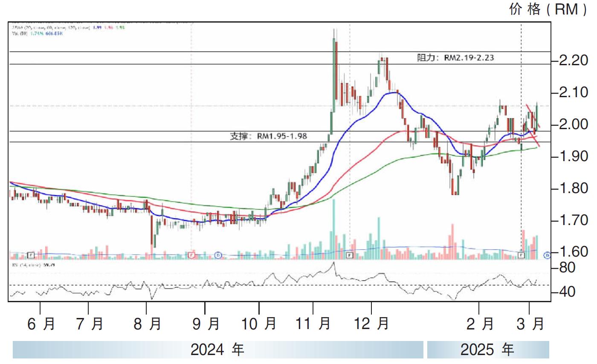Click the 8 月 month label
597x364 pixels.
[147, 324]
